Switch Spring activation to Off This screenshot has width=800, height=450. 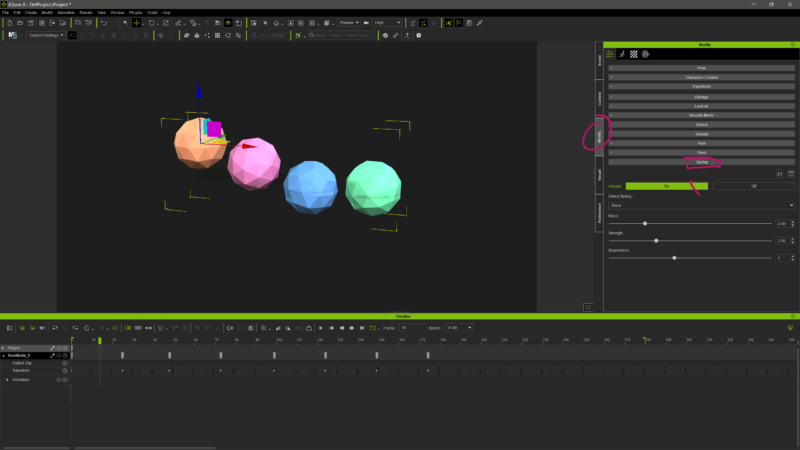[753, 186]
